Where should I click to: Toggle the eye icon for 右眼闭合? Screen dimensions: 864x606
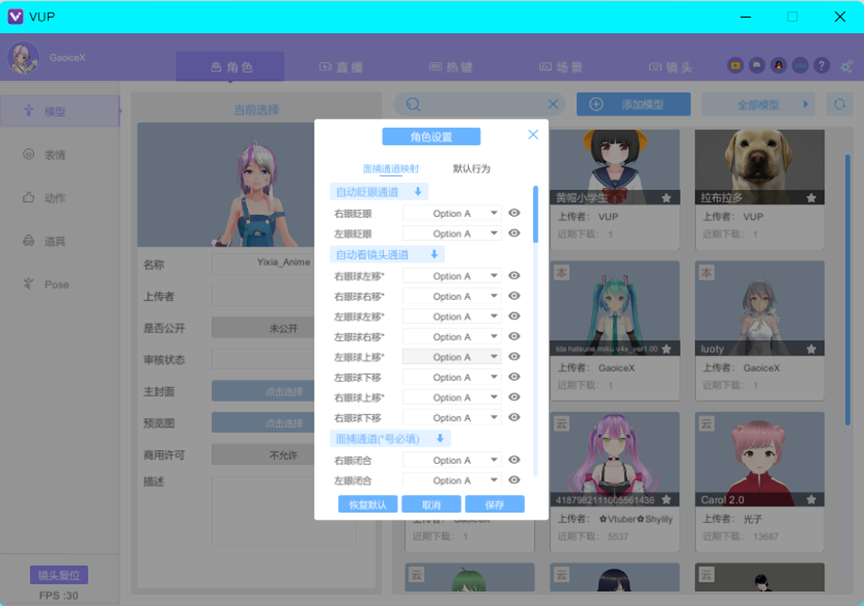click(514, 460)
